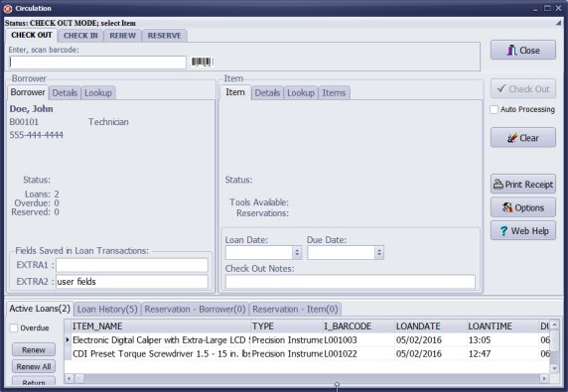
Task: Open the Options dialog
Action: click(x=523, y=207)
